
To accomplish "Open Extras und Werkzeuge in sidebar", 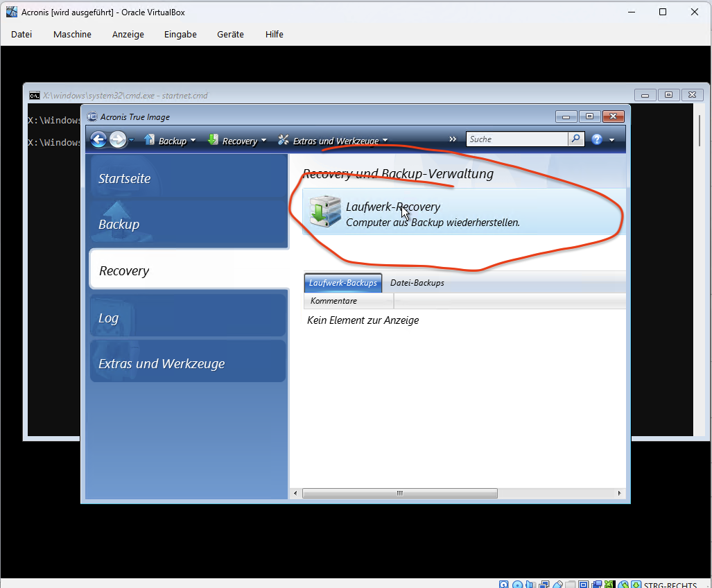I will coord(188,362).
